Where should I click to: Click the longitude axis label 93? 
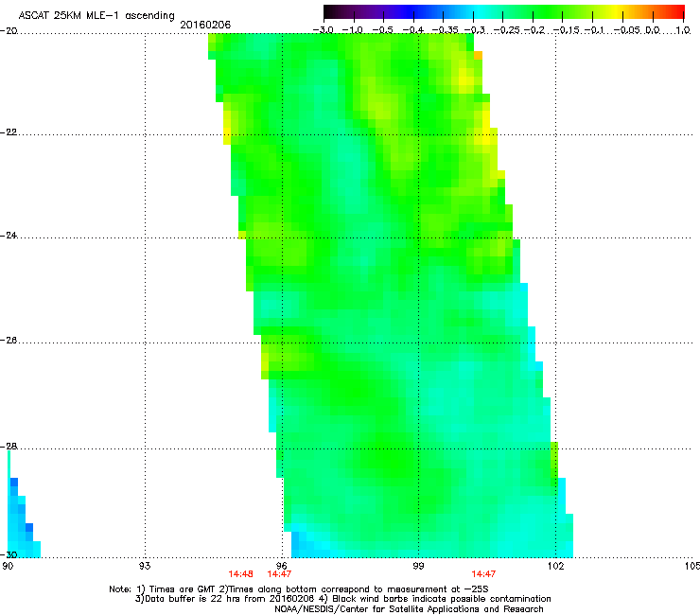pyautogui.click(x=145, y=566)
